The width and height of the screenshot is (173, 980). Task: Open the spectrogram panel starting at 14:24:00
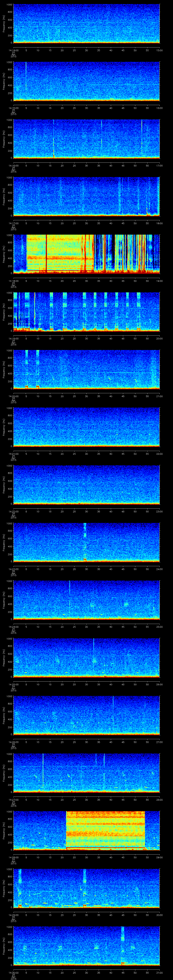pos(86,600)
